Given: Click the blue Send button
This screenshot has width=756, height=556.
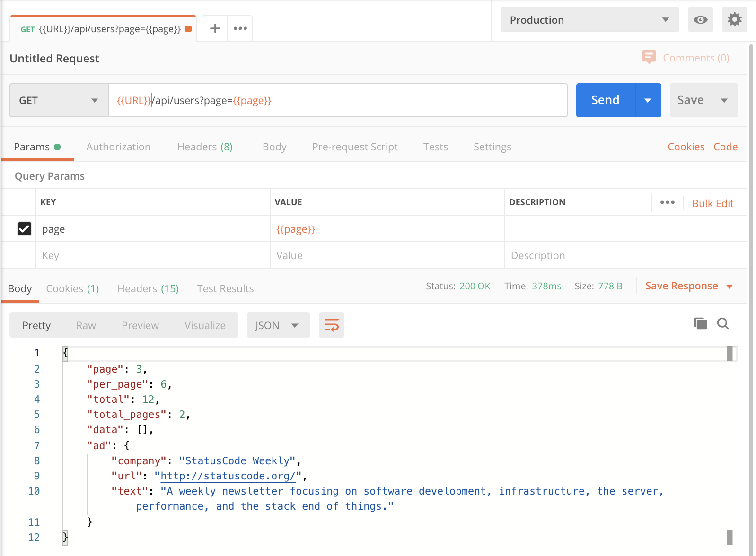Looking at the screenshot, I should 605,100.
